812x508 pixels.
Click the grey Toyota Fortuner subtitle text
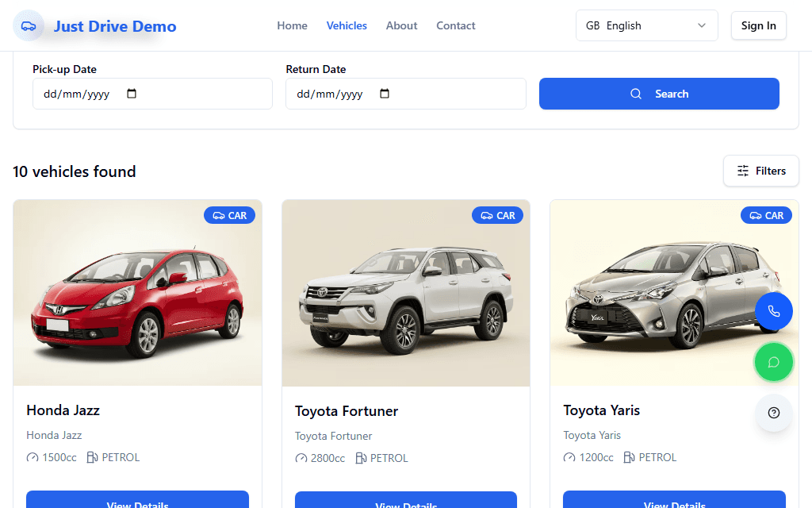point(334,436)
